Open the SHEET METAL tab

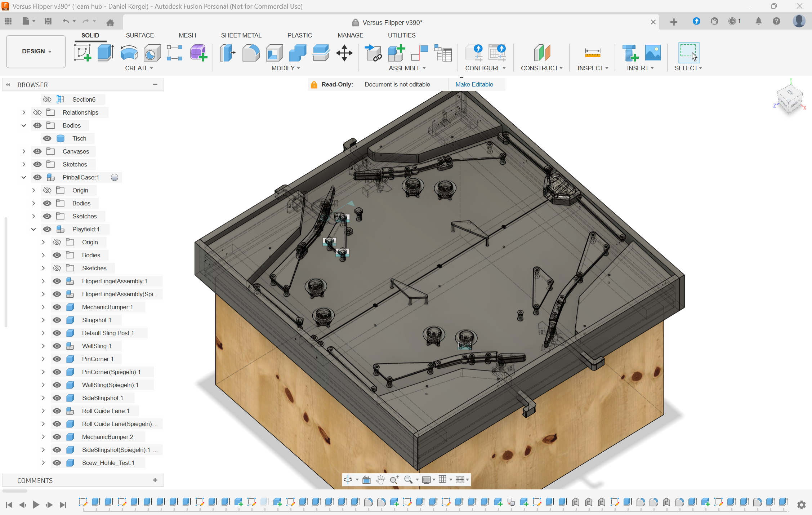pyautogui.click(x=241, y=35)
